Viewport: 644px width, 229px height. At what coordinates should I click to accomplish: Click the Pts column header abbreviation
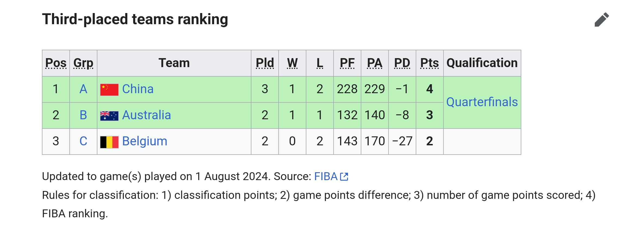429,63
